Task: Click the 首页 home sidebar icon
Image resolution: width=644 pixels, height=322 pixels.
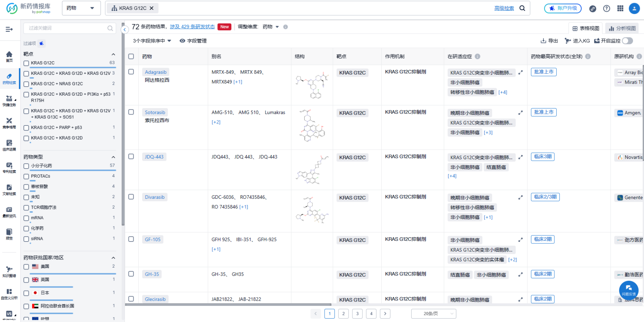Action: pos(9,56)
